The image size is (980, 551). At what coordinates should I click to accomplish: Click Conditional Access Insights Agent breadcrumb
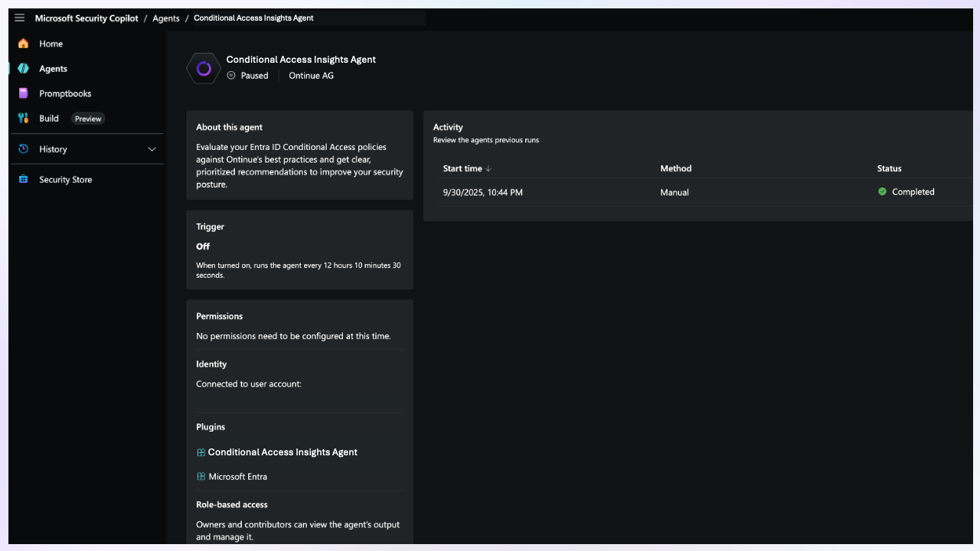[x=253, y=18]
